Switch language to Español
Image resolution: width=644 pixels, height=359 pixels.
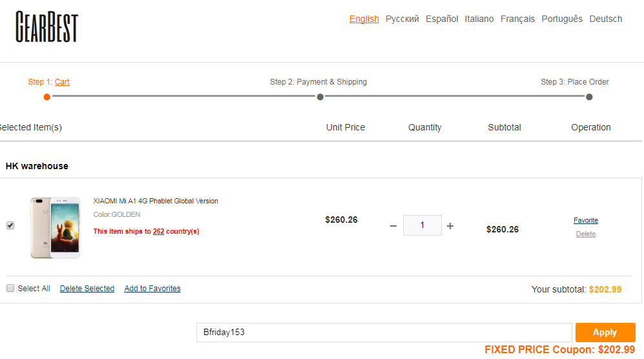442,19
